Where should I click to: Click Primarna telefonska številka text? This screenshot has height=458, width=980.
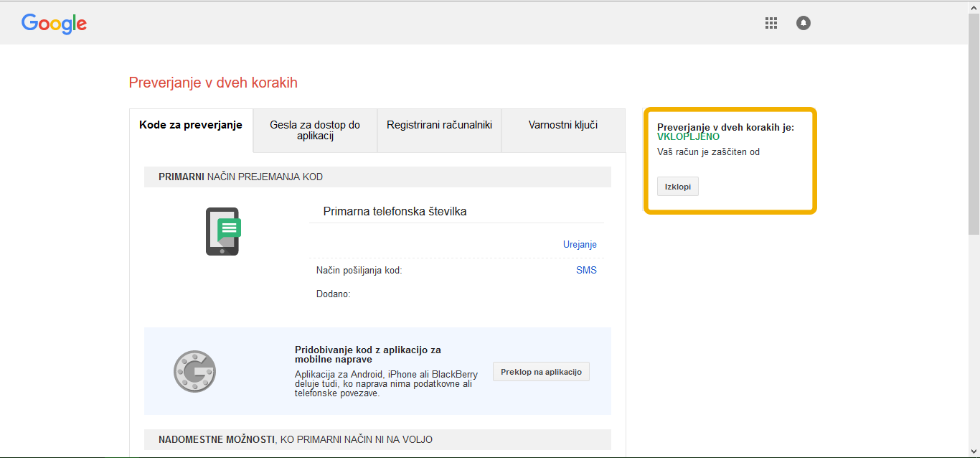pyautogui.click(x=395, y=212)
